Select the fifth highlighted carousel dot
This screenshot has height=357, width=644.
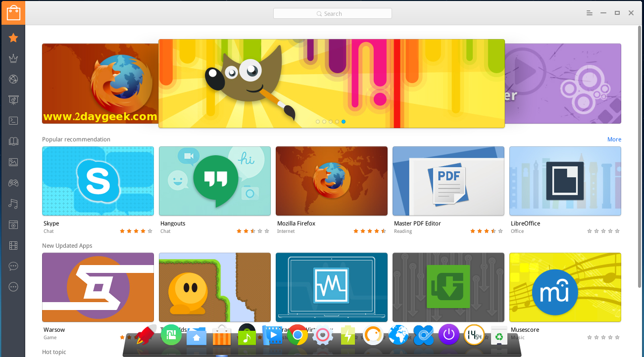point(344,121)
